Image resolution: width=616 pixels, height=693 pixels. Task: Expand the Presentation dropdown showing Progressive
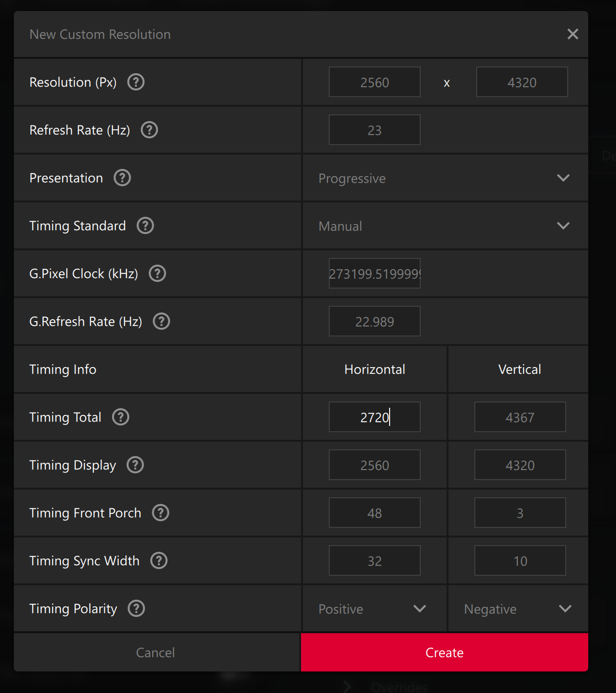point(445,178)
